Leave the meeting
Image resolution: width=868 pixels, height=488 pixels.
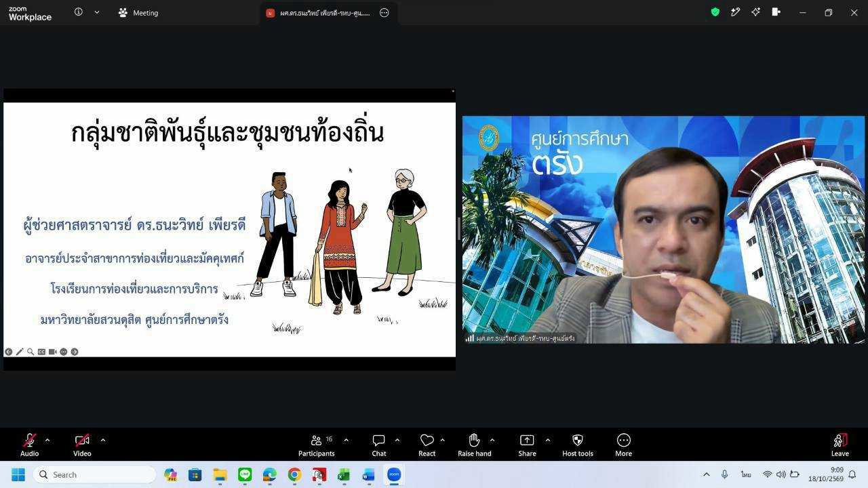coord(840,445)
